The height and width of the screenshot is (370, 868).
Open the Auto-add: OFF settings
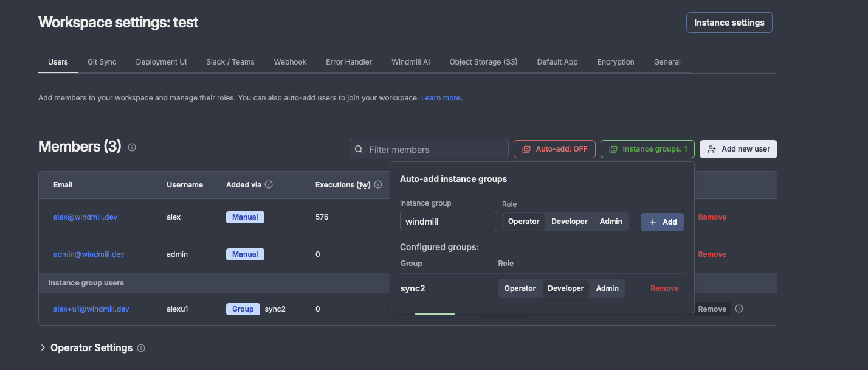554,149
